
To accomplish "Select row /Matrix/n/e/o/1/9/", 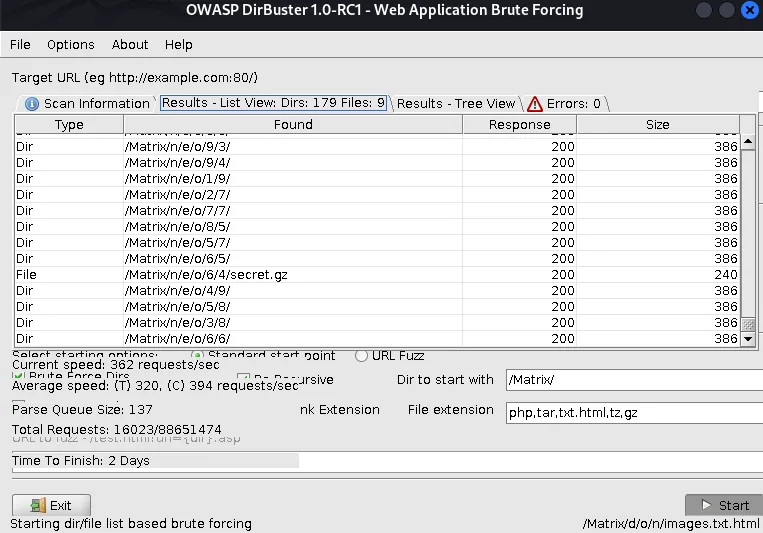I will click(x=377, y=179).
